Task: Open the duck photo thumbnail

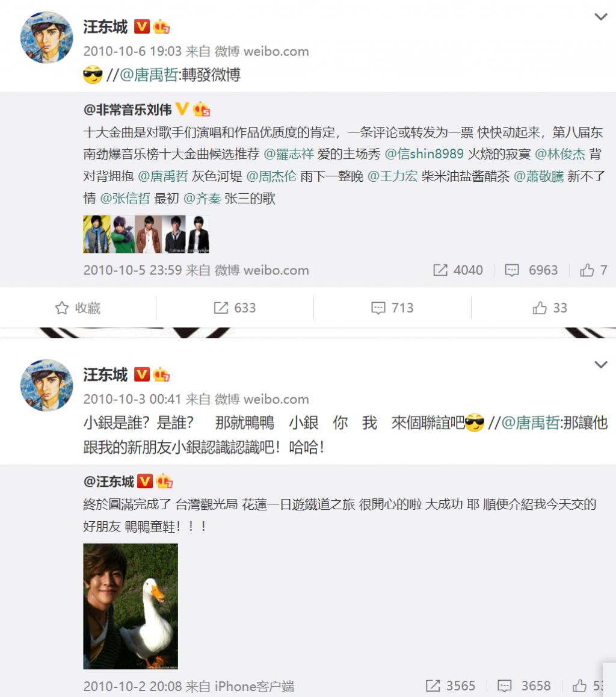Action: [131, 606]
